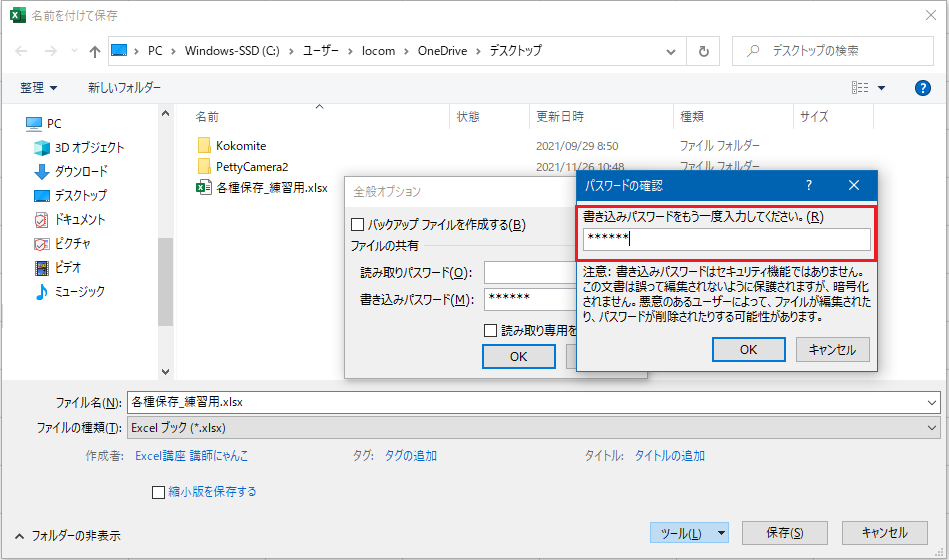Select the Kokomite folder
The height and width of the screenshot is (560, 949).
tap(232, 146)
